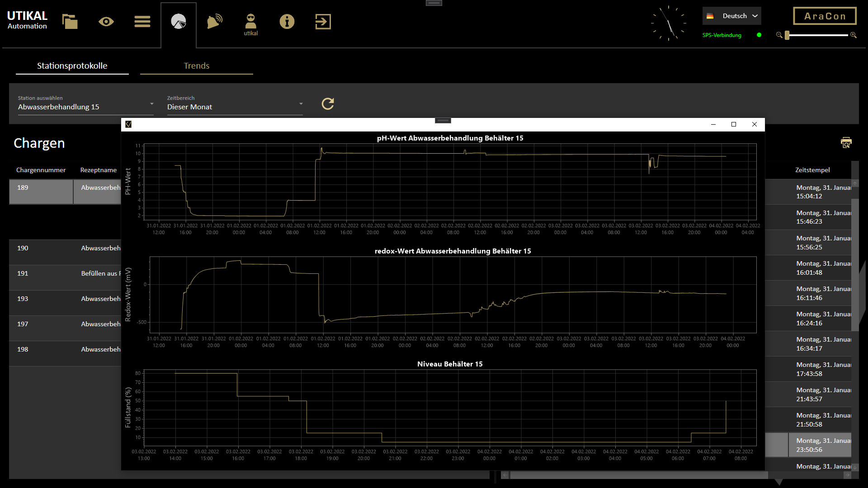Click the zoom-in magnifier icon
The height and width of the screenshot is (488, 868).
pyautogui.click(x=854, y=35)
